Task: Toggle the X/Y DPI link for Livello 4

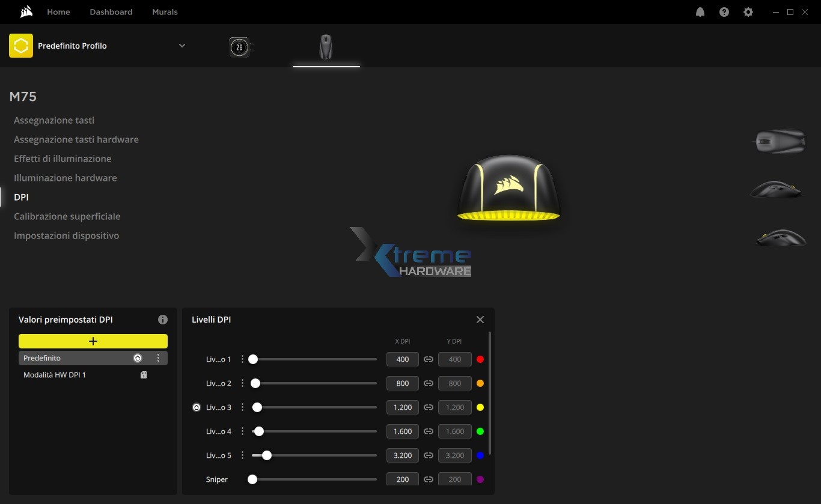Action: click(x=429, y=431)
